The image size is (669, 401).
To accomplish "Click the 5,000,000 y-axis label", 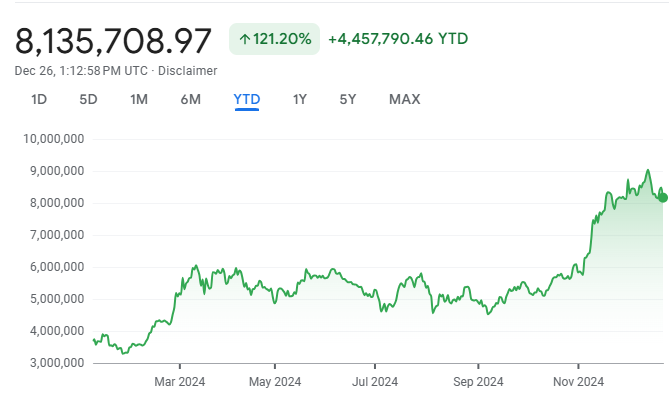I will [57, 299].
